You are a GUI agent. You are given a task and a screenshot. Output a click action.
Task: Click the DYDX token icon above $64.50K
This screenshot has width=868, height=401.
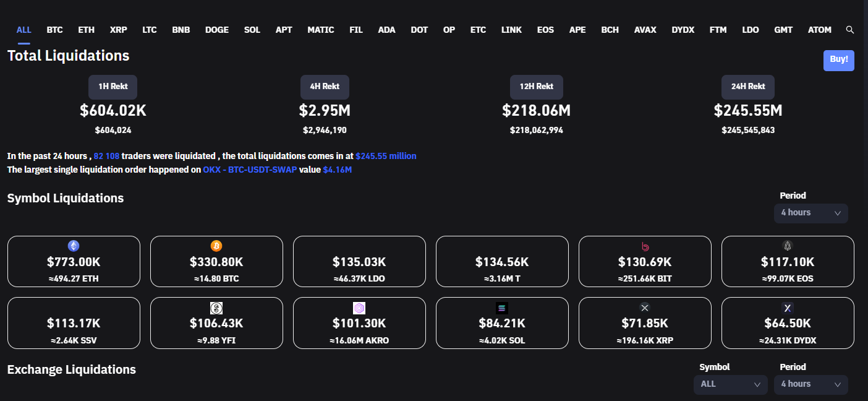788,308
